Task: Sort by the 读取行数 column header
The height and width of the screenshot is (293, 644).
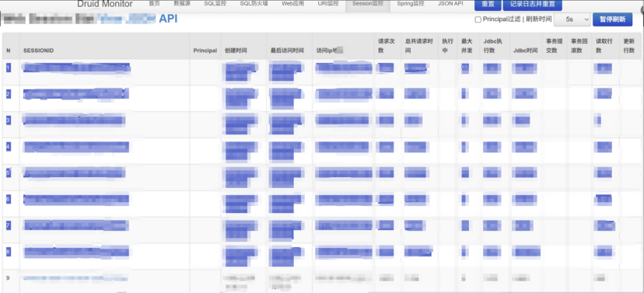Action: pos(604,46)
